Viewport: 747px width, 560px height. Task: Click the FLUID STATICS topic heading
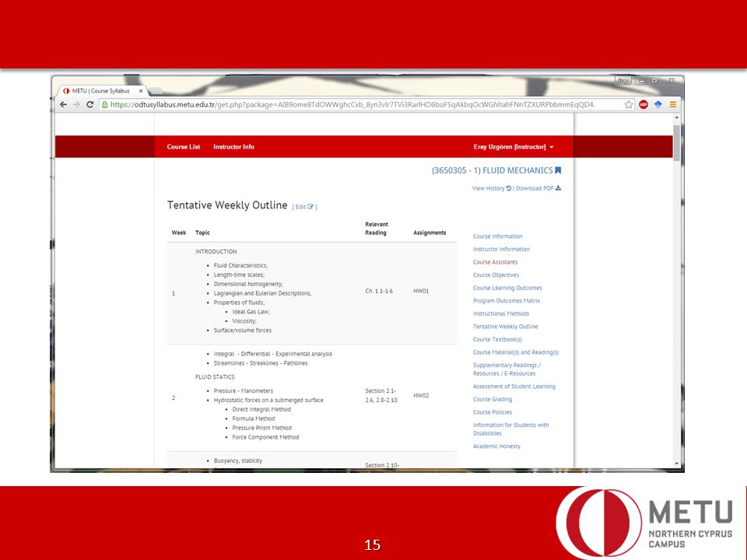coord(215,376)
